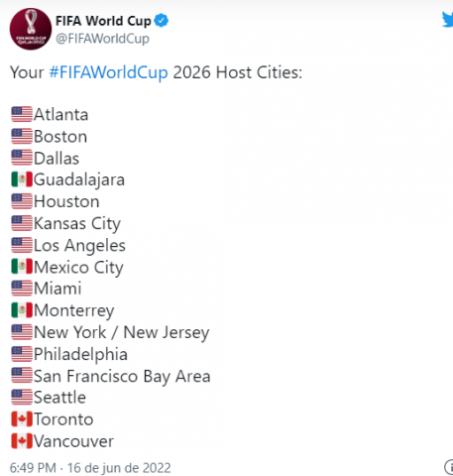The image size is (453, 476).
Task: Open the Twitter bird logo
Action: tap(448, 19)
